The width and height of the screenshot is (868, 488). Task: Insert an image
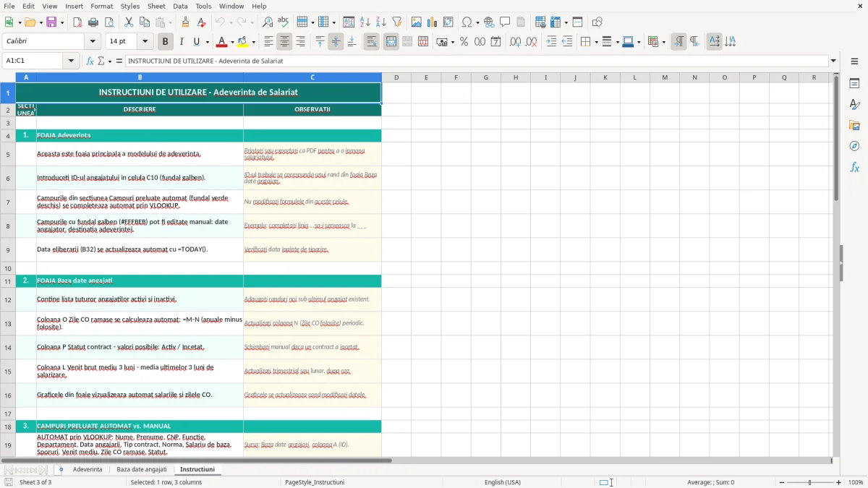(417, 22)
